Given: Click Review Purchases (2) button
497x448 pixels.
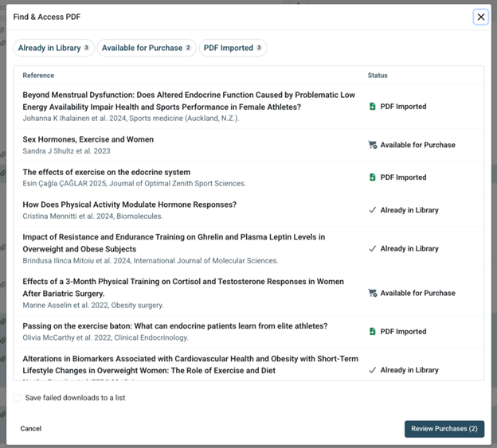Looking at the screenshot, I should [444, 429].
